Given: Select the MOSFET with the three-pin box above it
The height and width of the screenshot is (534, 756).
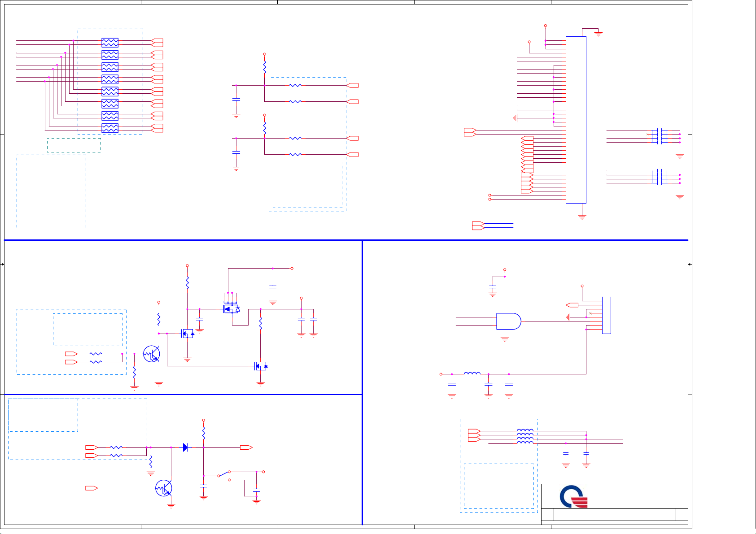Looking at the screenshot, I should pos(232,309).
